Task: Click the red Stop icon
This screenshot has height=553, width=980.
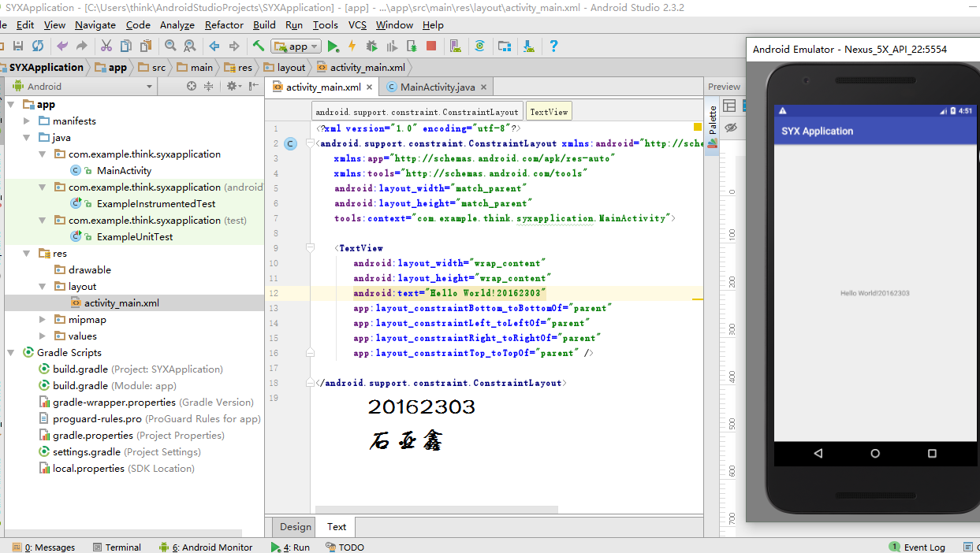Action: (x=431, y=46)
